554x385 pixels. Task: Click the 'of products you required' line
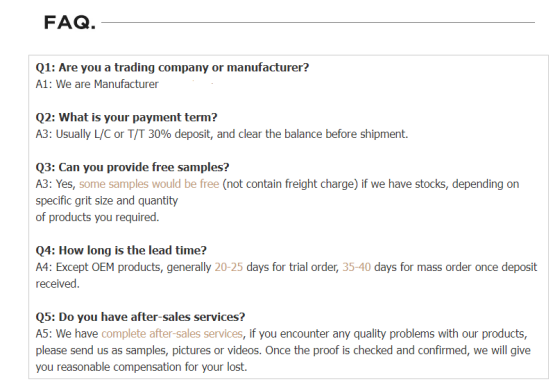[98, 217]
